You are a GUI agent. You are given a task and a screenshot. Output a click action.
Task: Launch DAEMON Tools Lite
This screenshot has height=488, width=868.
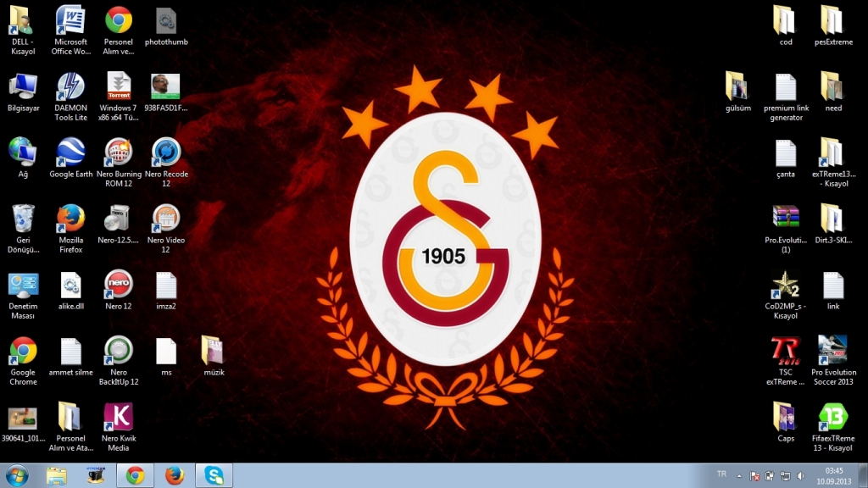coord(71,97)
